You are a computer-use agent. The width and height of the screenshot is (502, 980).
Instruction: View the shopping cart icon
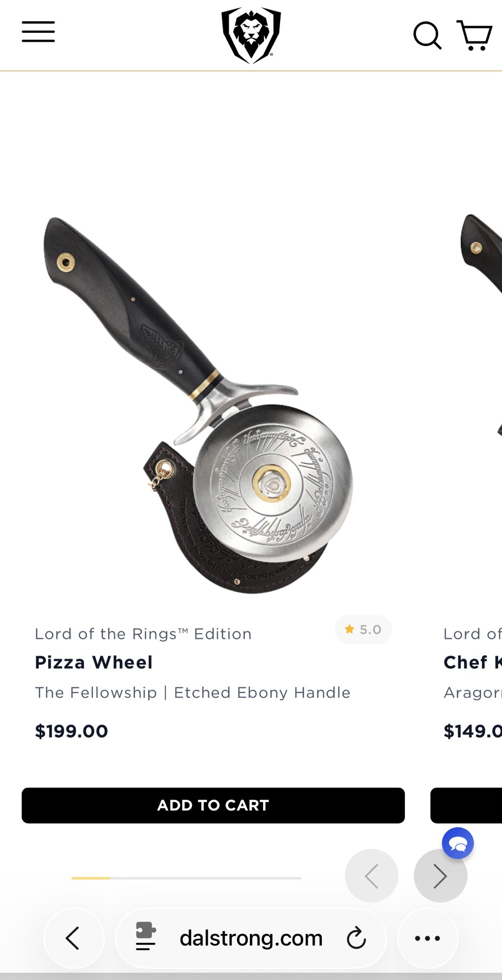coord(475,35)
